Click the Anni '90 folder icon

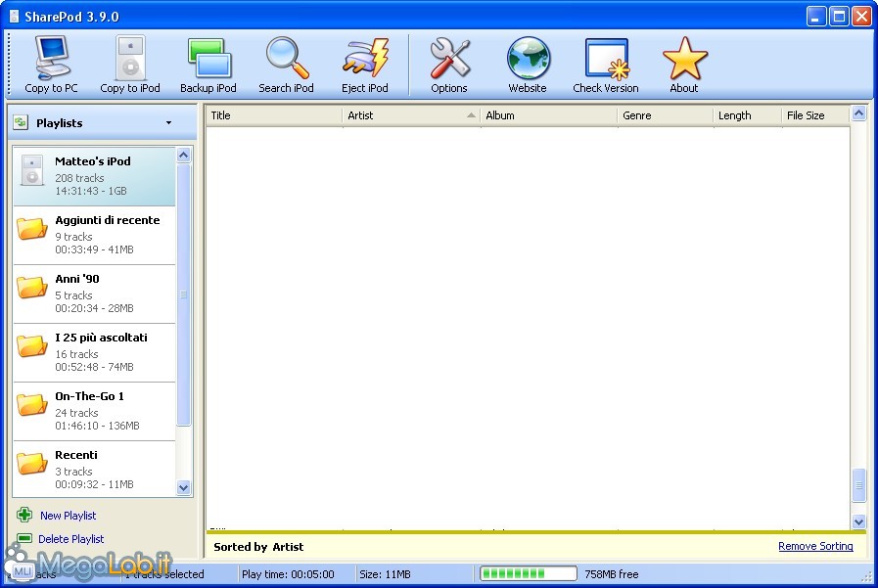pyautogui.click(x=32, y=287)
